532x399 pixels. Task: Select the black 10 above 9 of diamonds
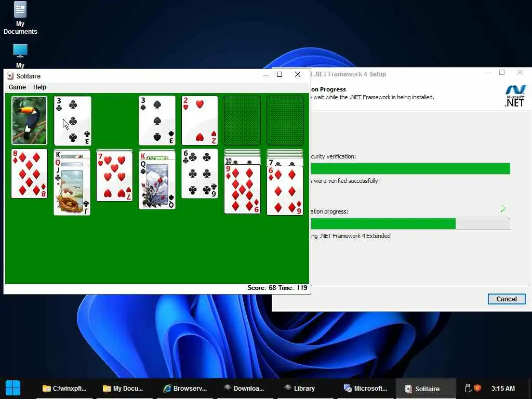(x=242, y=161)
